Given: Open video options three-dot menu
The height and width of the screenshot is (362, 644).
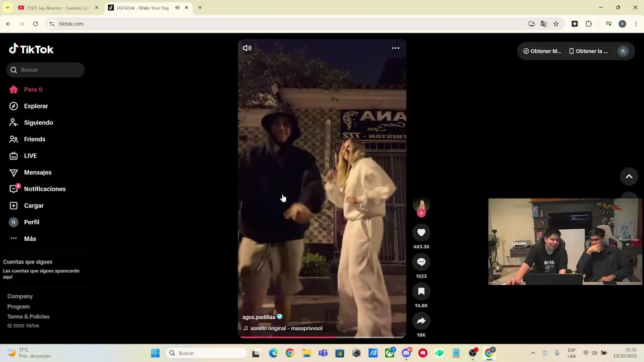Looking at the screenshot, I should click(395, 48).
